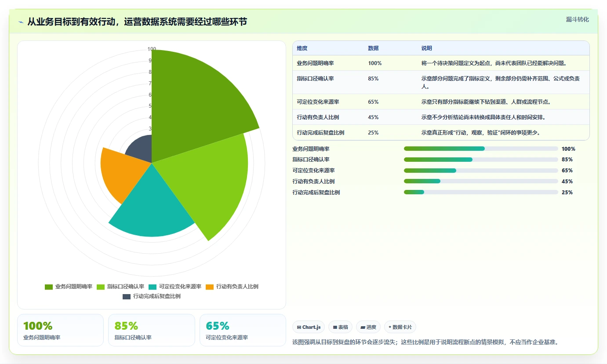Click the dark slate 行动完成后复盘比例 chart segment
The image size is (607, 364).
pyautogui.click(x=141, y=149)
